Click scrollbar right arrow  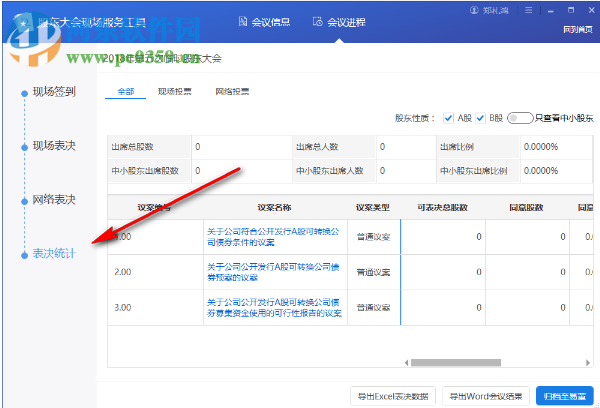click(x=588, y=362)
